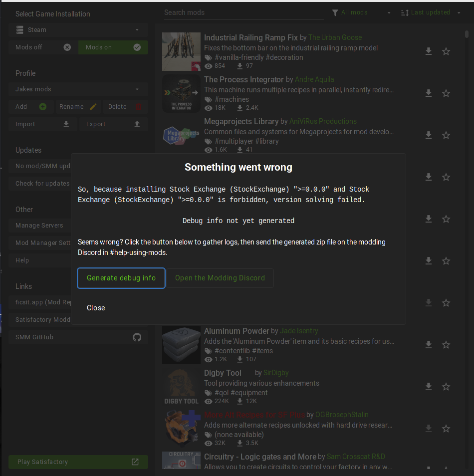Star More Alt Recipes for SF Plus
This screenshot has width=474, height=476.
click(x=446, y=428)
